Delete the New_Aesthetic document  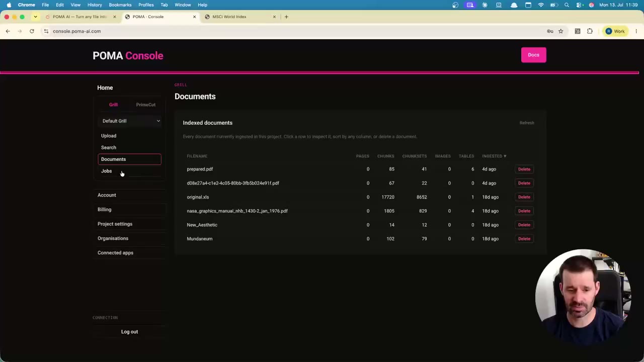tap(524, 225)
